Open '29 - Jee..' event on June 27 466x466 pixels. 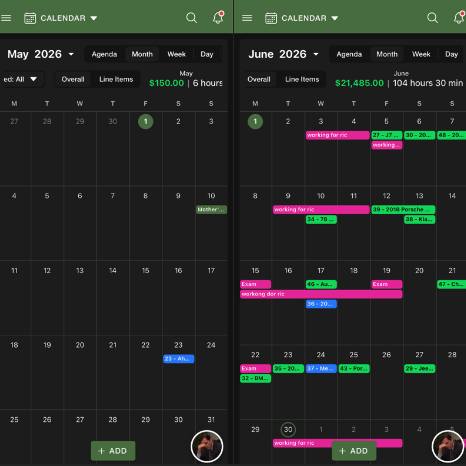(x=419, y=368)
